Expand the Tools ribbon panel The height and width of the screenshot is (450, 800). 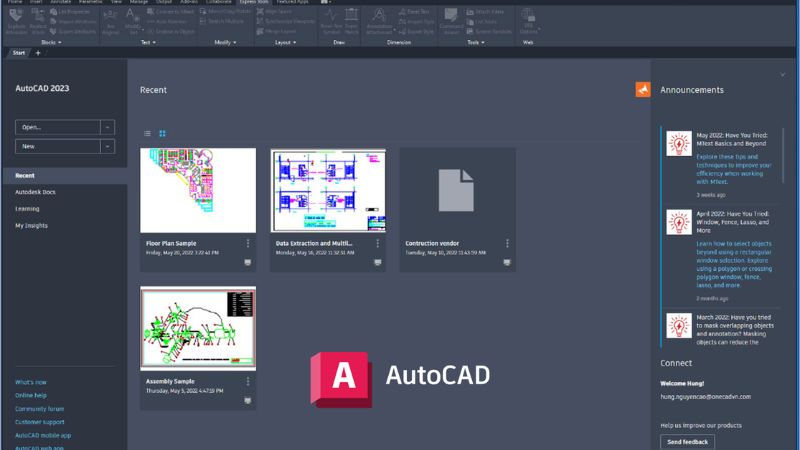[x=476, y=42]
